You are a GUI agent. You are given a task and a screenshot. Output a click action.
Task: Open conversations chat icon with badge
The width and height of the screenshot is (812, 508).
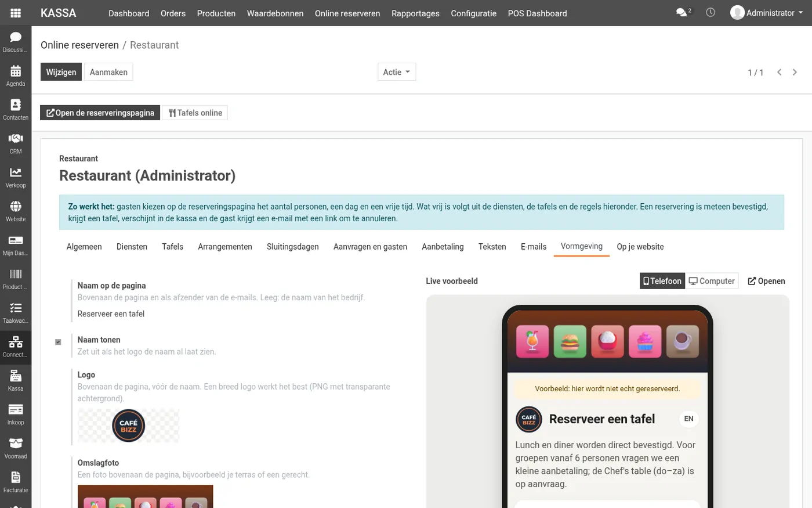684,12
